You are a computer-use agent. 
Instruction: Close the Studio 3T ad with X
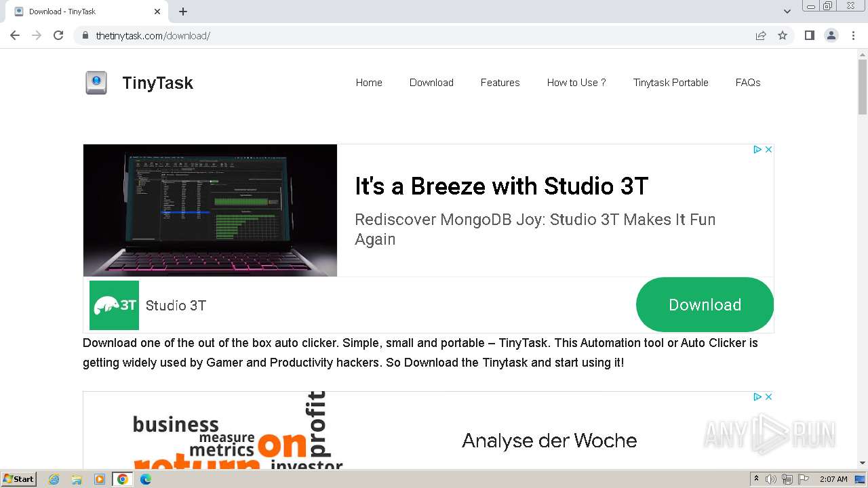click(768, 149)
